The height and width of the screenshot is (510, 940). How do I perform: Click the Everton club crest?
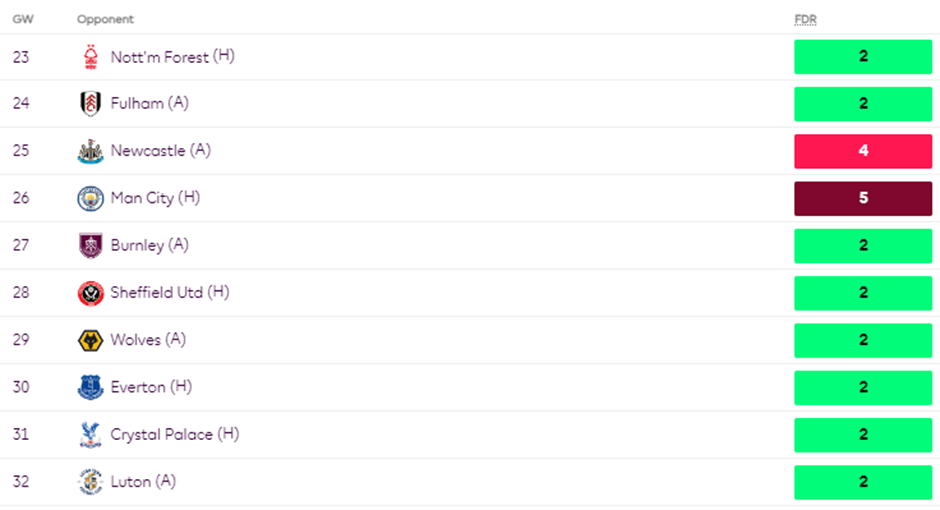[x=91, y=387]
